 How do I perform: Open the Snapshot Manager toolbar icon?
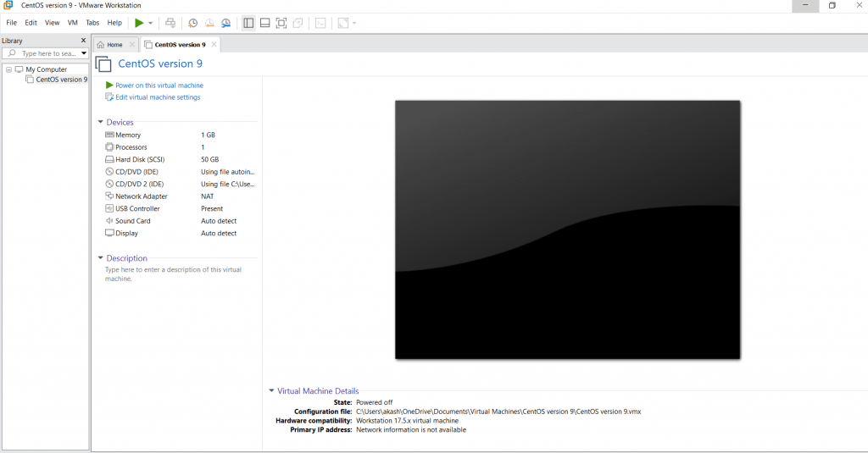click(225, 23)
